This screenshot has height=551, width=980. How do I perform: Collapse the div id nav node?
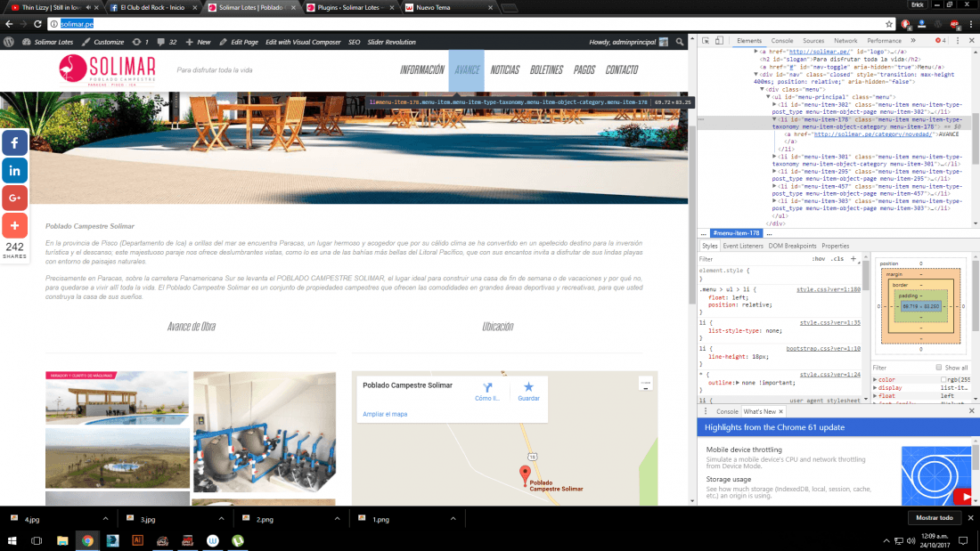pos(756,75)
